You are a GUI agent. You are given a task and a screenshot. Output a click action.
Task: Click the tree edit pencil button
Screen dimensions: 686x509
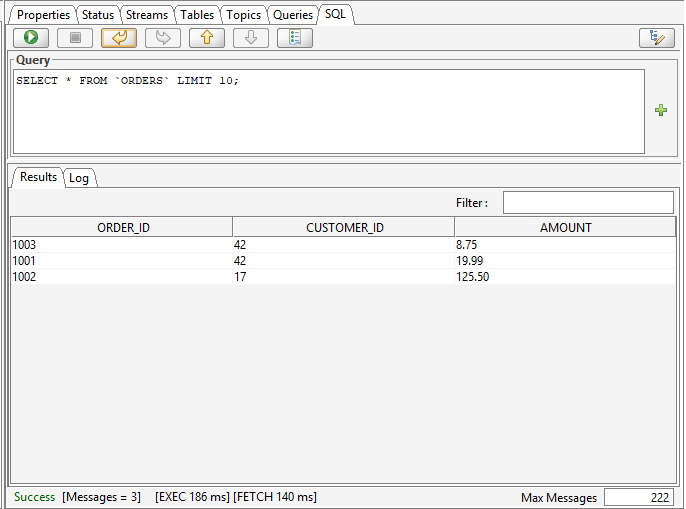pos(657,38)
